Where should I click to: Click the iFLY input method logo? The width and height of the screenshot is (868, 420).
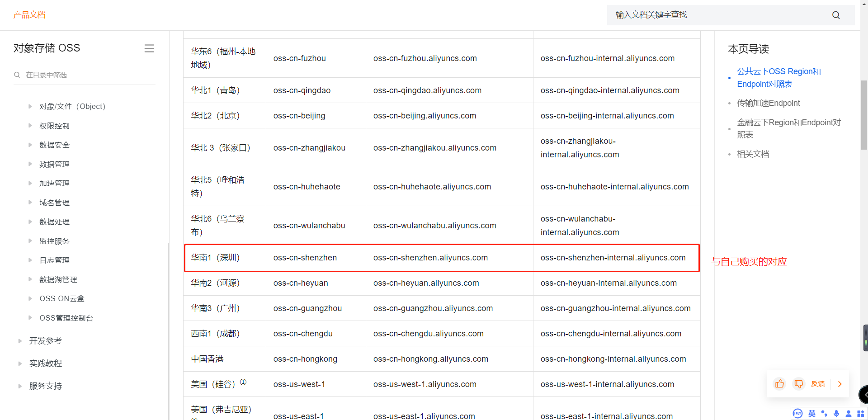tap(798, 414)
